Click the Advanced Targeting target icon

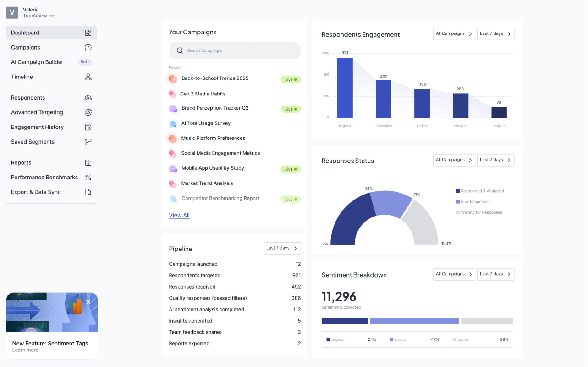pos(88,112)
